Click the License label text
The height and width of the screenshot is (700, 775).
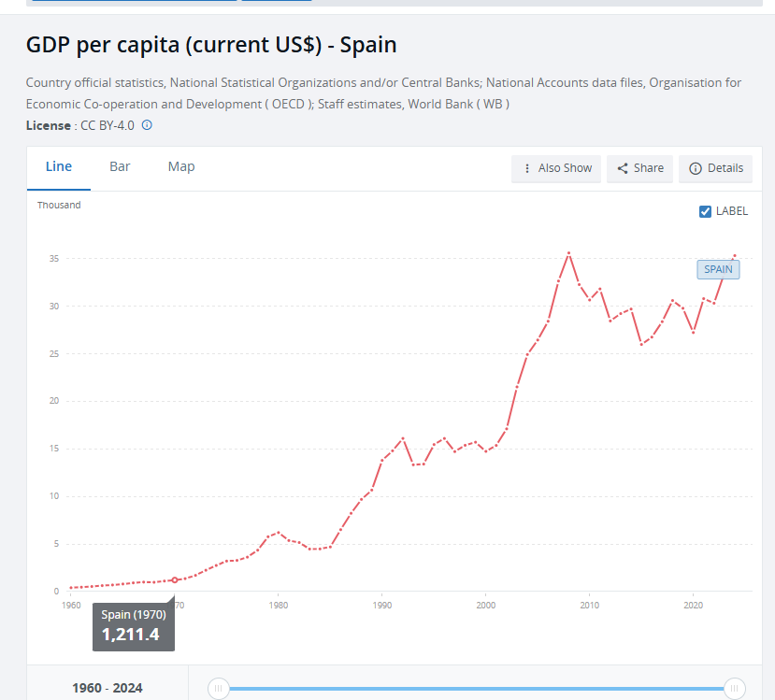pyautogui.click(x=48, y=125)
